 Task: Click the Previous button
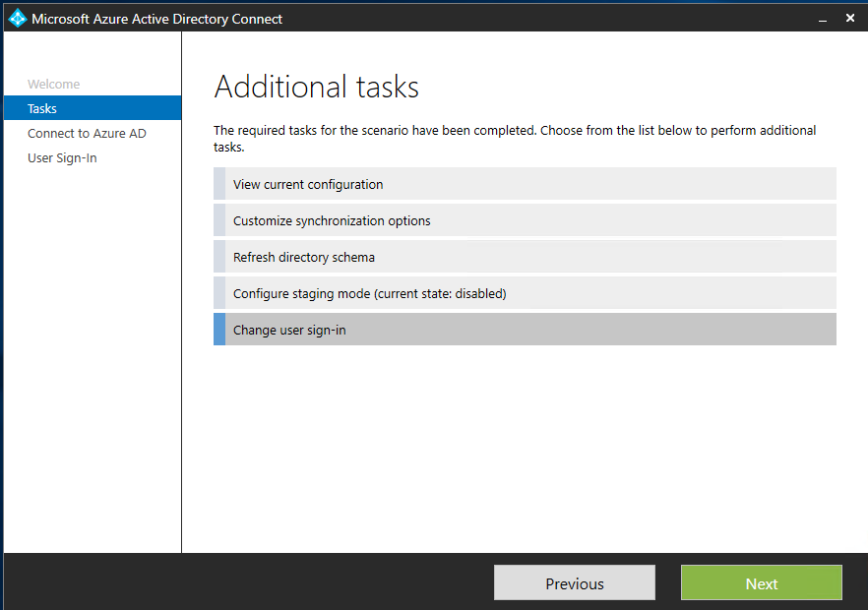[x=575, y=582]
